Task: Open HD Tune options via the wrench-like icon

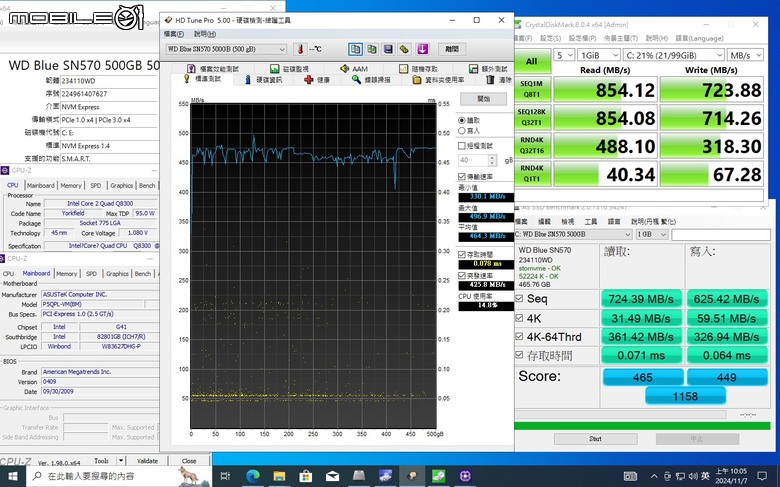Action: click(x=404, y=49)
